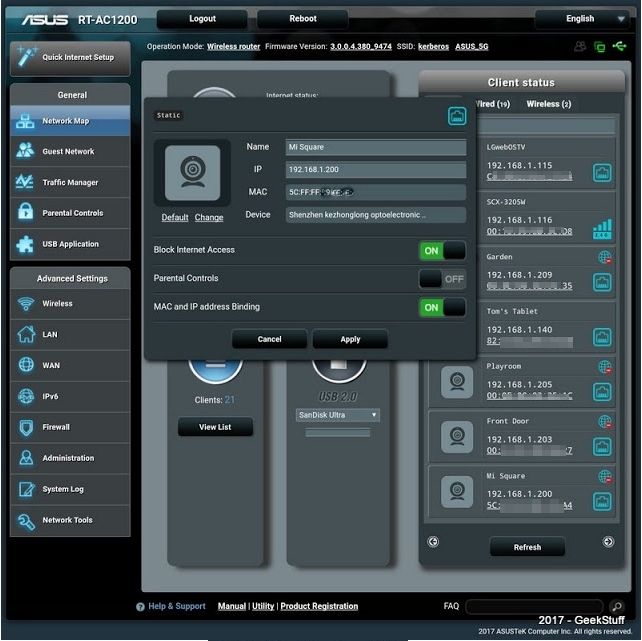Screen dimensions: 642x641
Task: Click Apply in the Static dialog
Action: coord(350,339)
